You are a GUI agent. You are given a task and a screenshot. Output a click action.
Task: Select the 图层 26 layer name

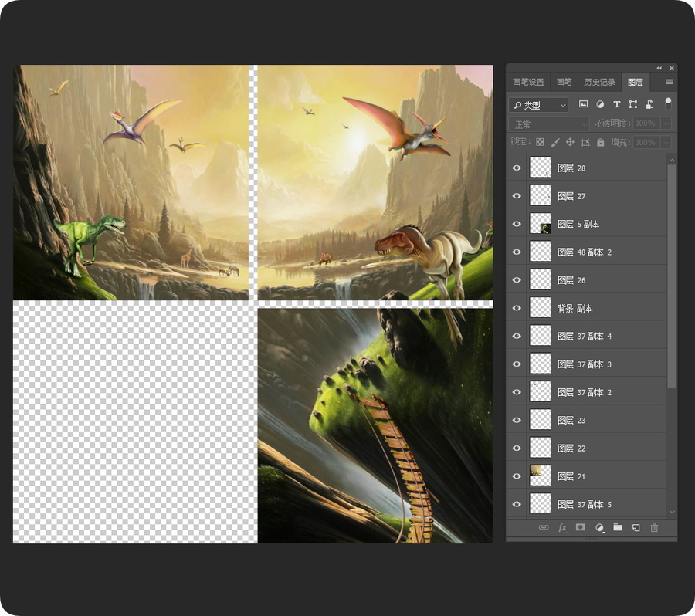tap(571, 280)
